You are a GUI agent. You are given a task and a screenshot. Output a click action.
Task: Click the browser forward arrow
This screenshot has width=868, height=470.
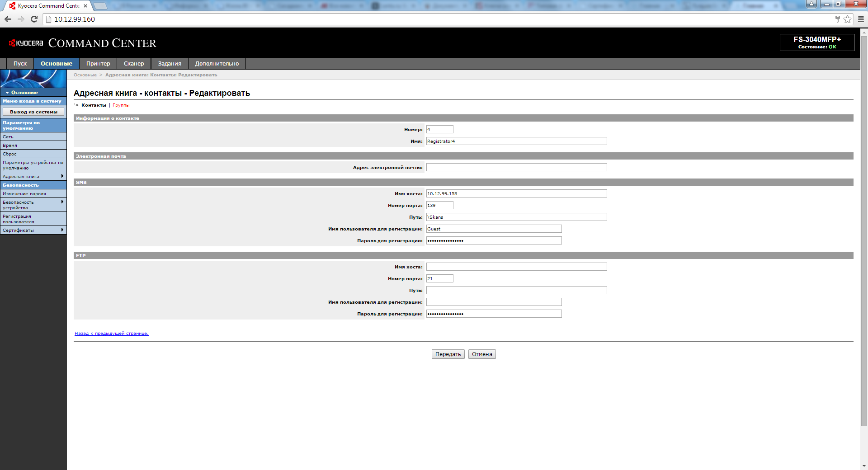coord(21,19)
